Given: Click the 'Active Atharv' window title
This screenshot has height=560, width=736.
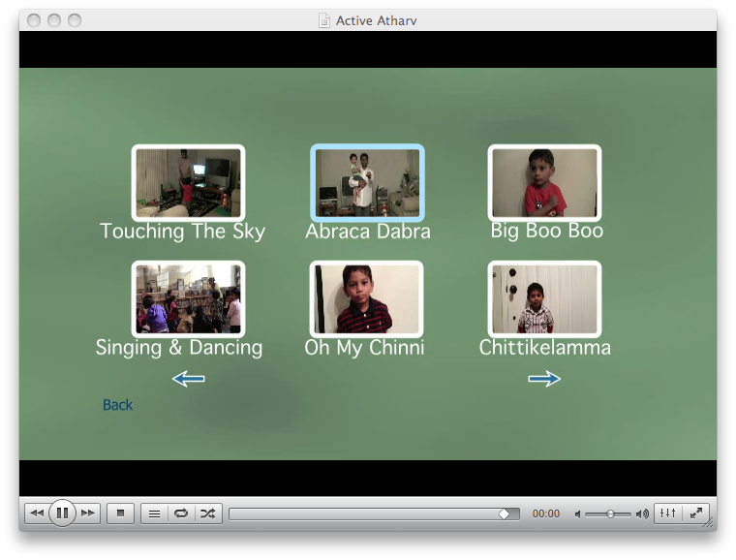Looking at the screenshot, I should coord(376,20).
